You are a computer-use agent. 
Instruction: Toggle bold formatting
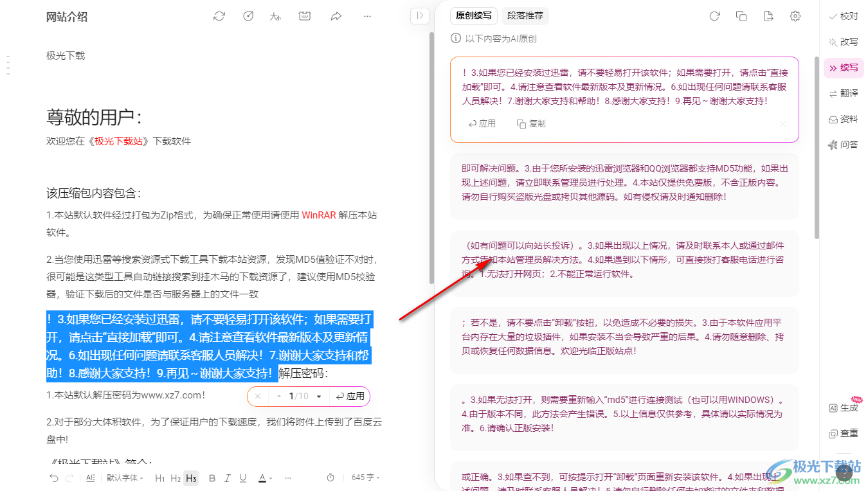pyautogui.click(x=212, y=478)
